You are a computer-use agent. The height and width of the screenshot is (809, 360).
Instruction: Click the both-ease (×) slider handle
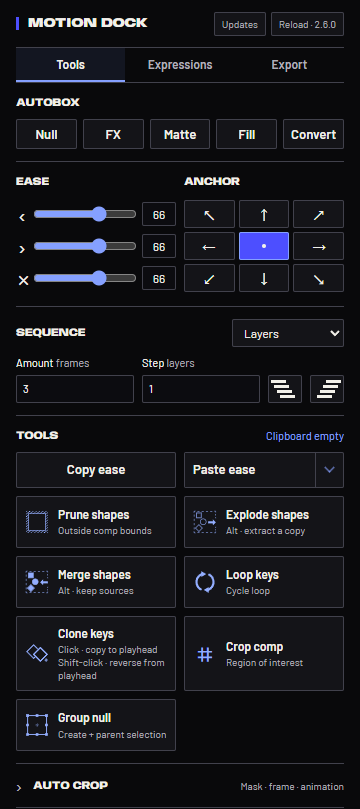point(99,279)
